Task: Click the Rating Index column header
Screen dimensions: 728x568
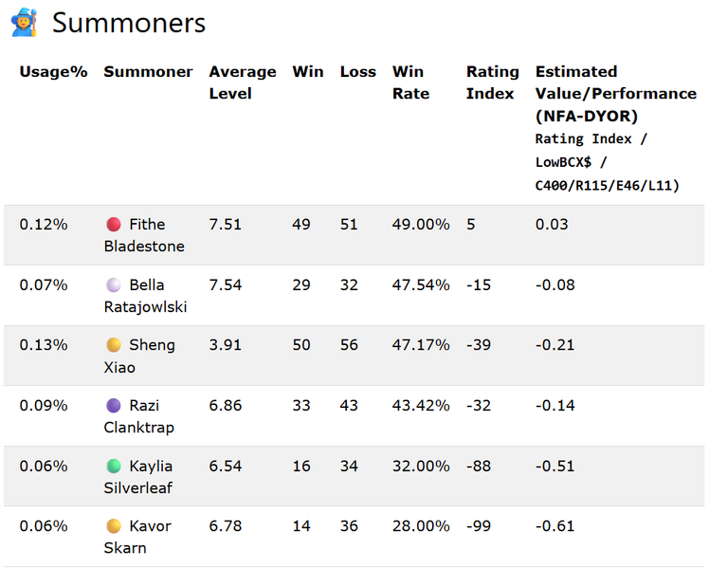Action: click(x=492, y=82)
